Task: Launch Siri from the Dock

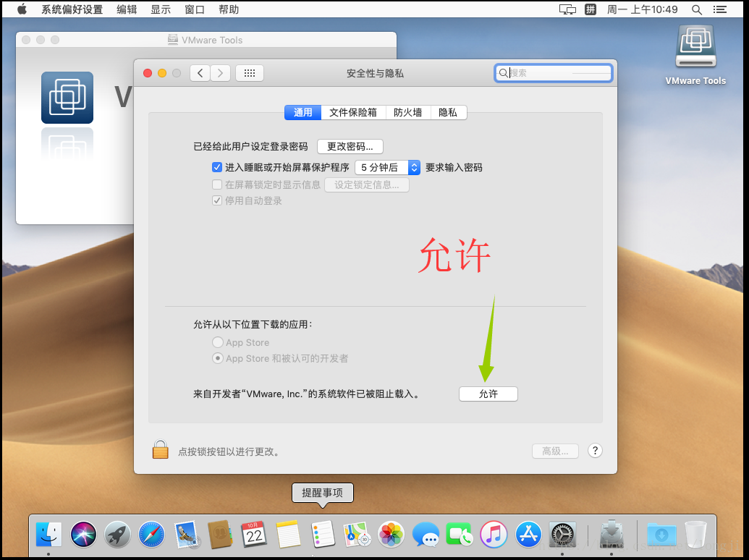Action: click(x=83, y=534)
